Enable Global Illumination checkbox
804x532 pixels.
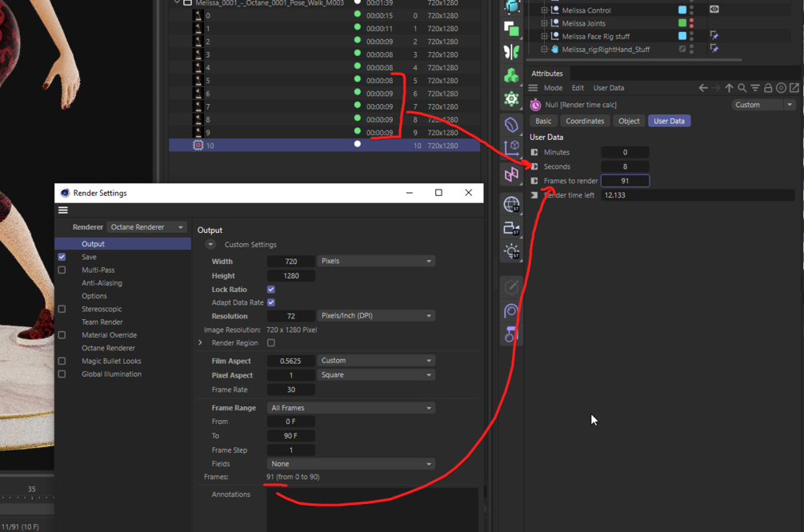click(x=62, y=374)
